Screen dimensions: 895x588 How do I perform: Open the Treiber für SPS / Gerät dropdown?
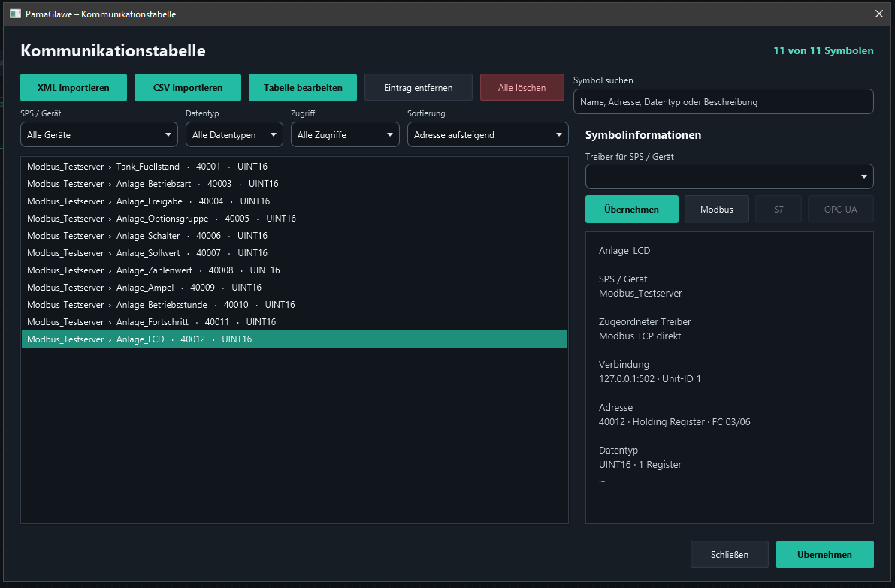[729, 176]
